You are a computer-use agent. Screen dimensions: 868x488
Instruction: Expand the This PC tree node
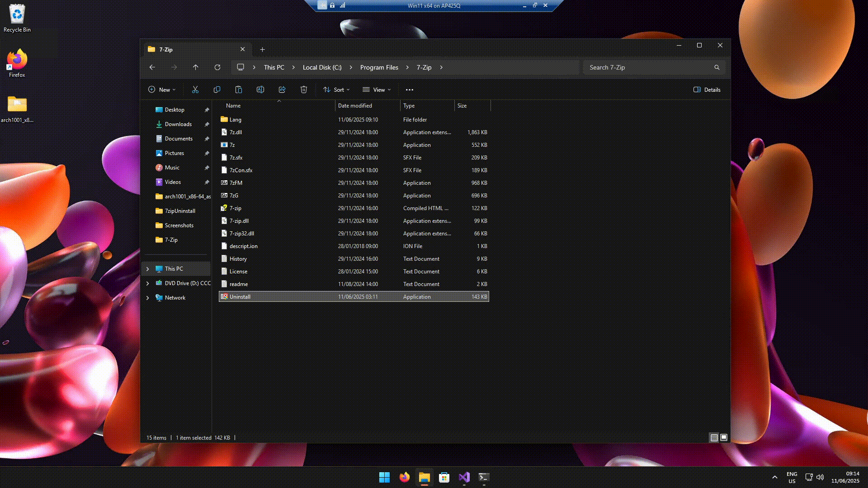(147, 269)
